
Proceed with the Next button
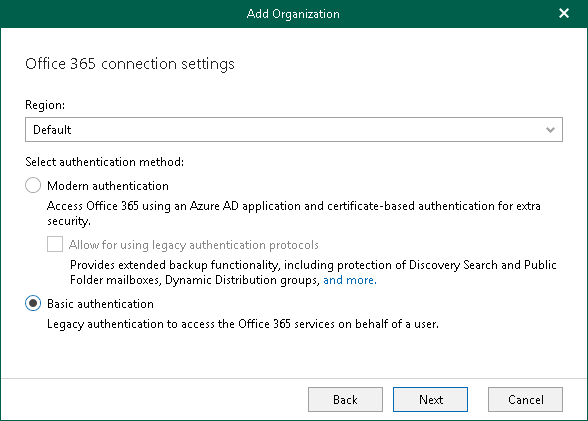[430, 400]
